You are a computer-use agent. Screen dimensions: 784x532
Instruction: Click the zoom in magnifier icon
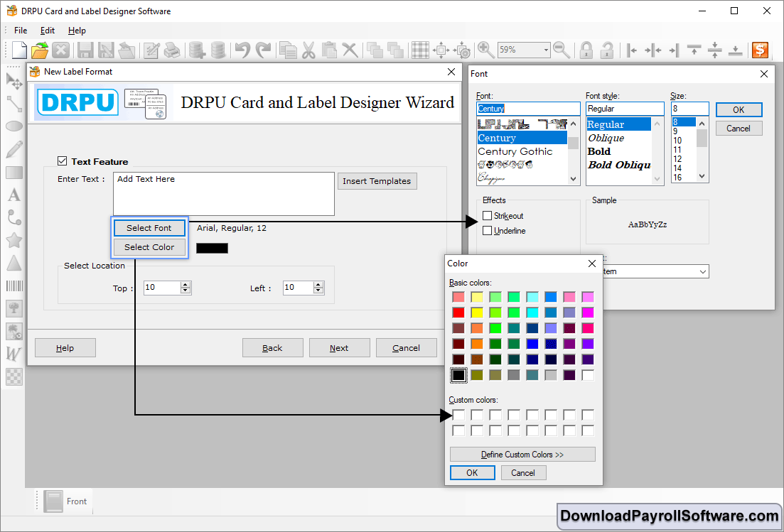pyautogui.click(x=485, y=50)
